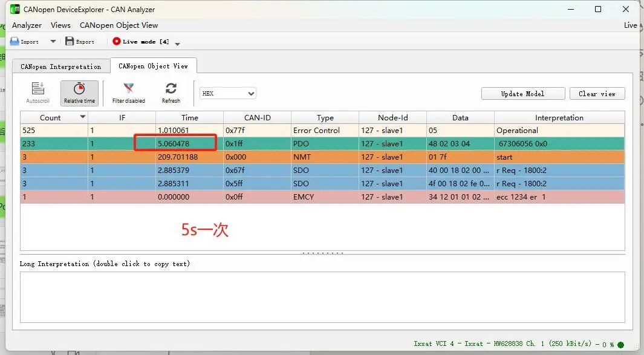
Task: Click the Export floppy disk icon
Action: (x=70, y=41)
